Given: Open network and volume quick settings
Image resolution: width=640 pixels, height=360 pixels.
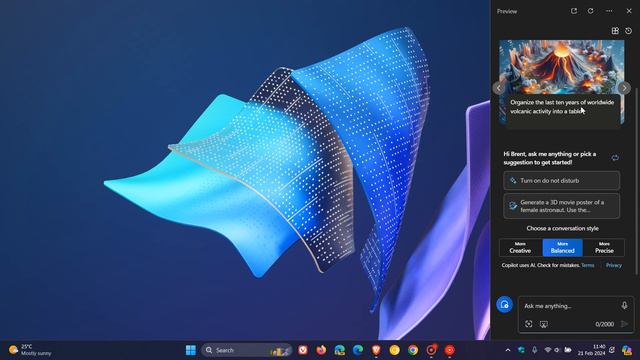Looking at the screenshot, I should [558, 350].
